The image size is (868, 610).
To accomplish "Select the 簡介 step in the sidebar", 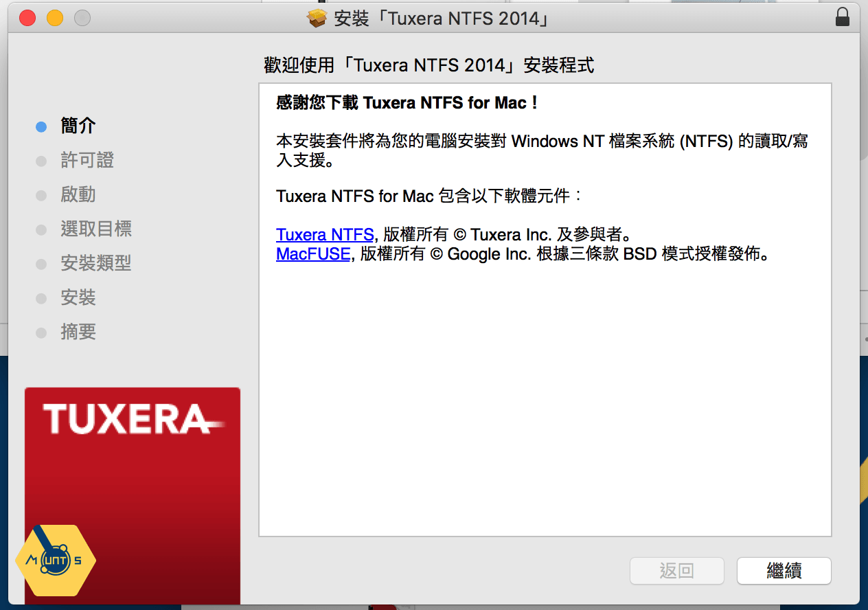I will coord(78,126).
